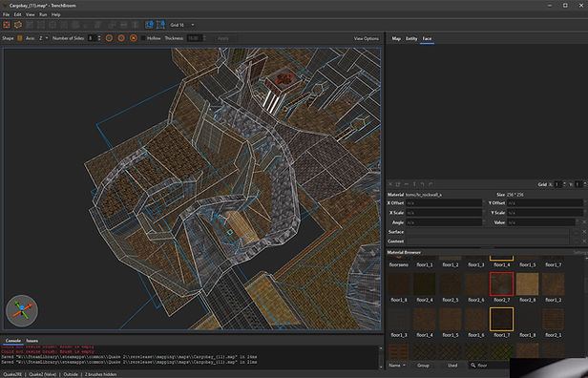Click the console scrollbar up arrow
Image resolution: width=588 pixels, height=378 pixels.
[380, 348]
